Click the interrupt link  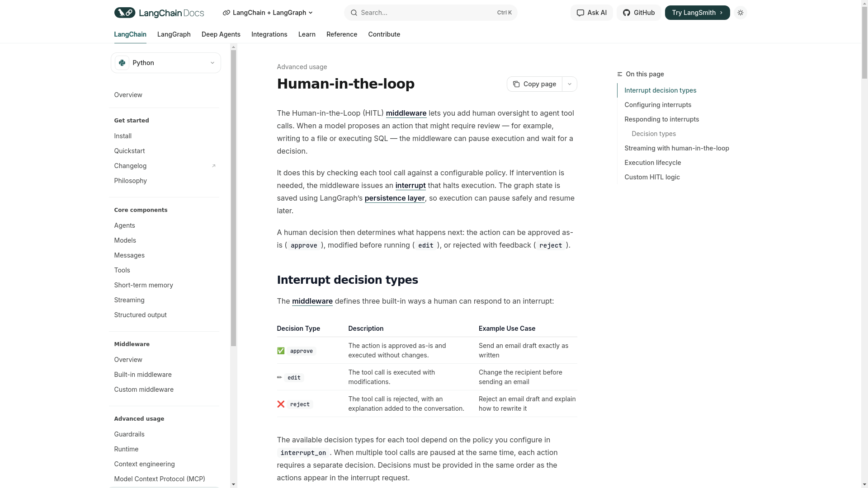click(410, 186)
